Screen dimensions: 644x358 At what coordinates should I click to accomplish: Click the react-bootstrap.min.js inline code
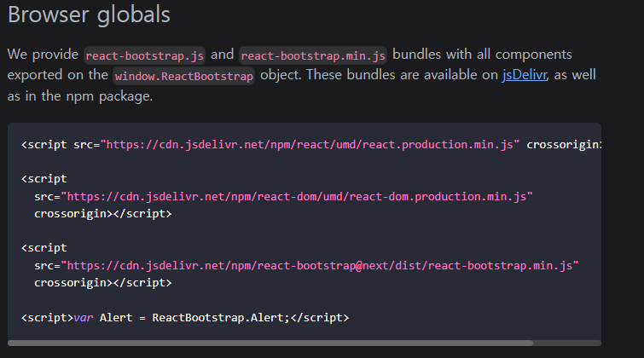[x=313, y=55]
